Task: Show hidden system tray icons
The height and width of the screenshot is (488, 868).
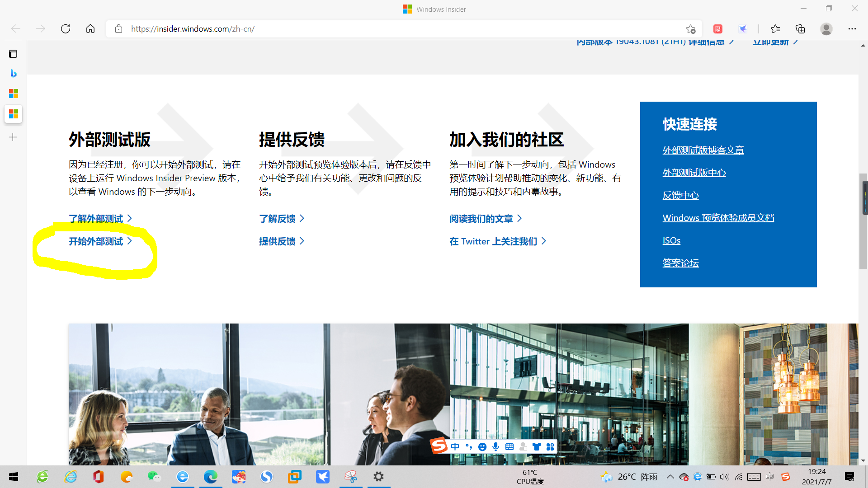Action: [670, 477]
